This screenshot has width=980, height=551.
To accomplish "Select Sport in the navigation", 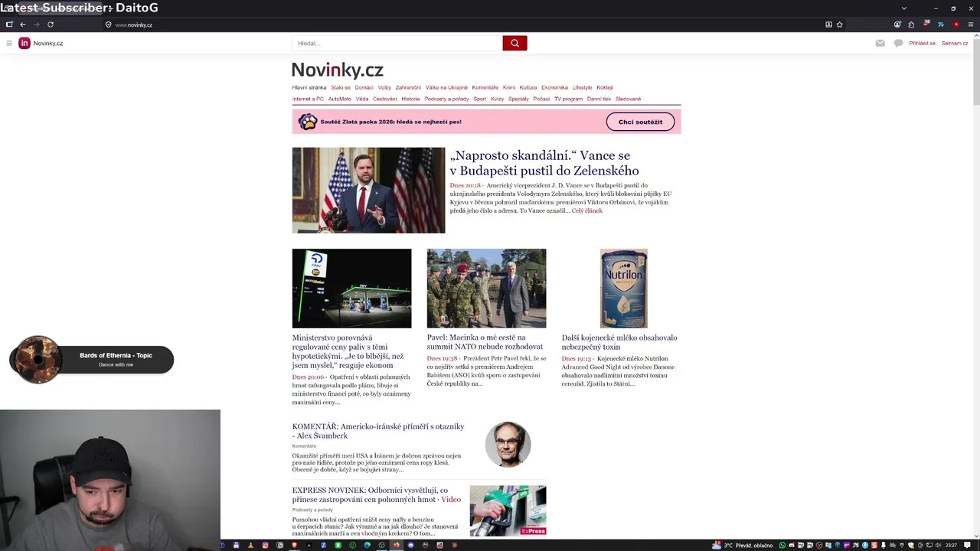I will point(479,99).
